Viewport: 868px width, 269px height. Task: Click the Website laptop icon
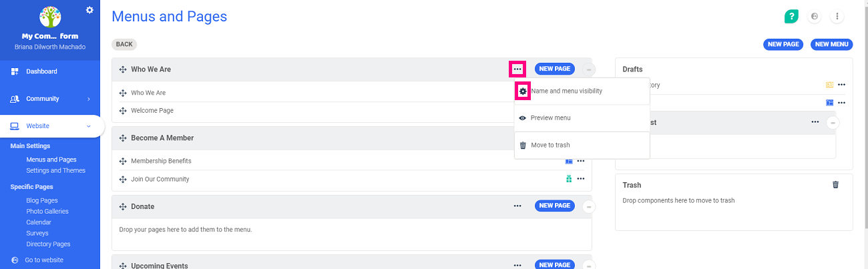coord(15,126)
